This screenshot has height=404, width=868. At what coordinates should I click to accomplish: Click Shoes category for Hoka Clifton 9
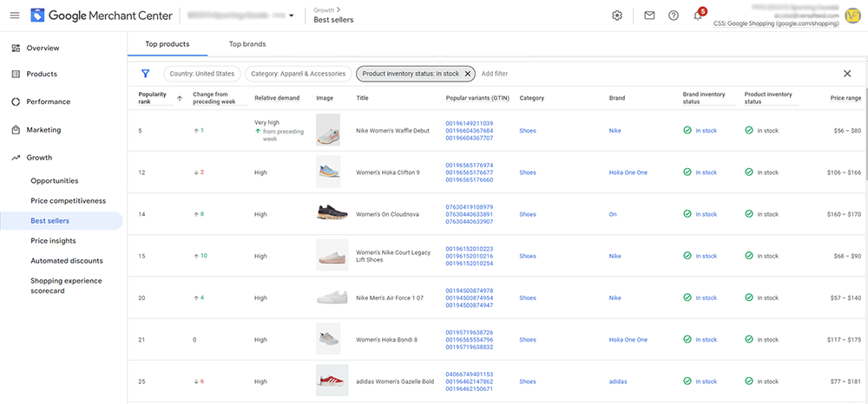528,173
